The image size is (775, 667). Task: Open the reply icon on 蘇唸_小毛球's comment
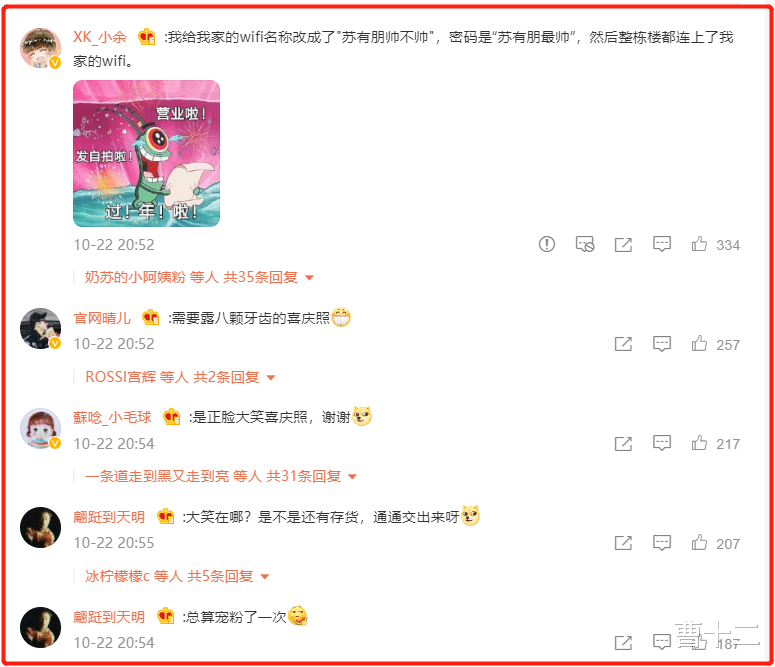(x=662, y=444)
